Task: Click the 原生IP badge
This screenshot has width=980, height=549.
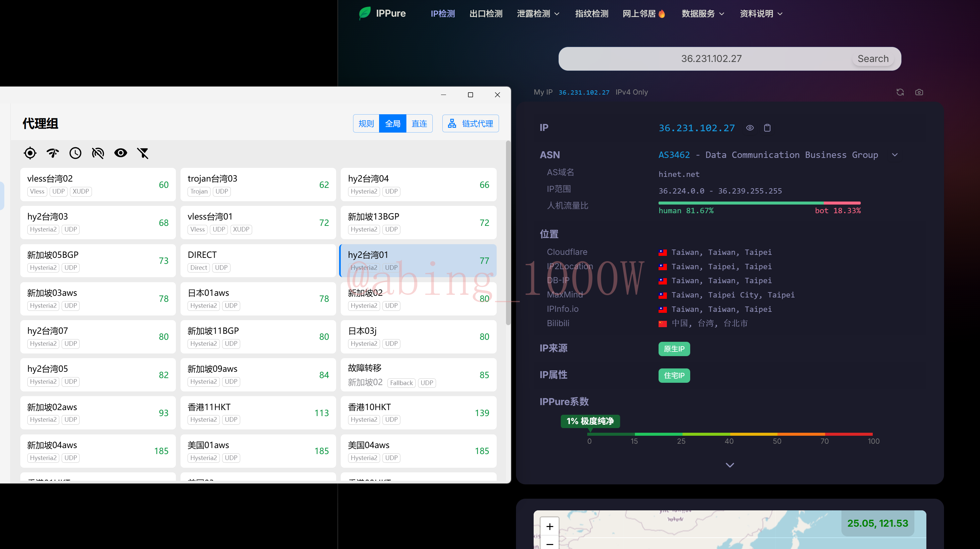Action: [674, 349]
